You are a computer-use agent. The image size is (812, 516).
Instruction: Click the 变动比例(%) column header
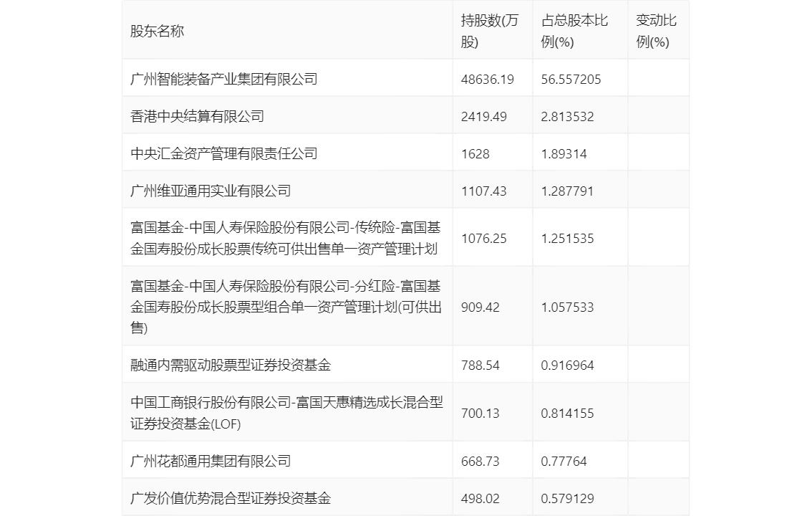click(x=656, y=31)
